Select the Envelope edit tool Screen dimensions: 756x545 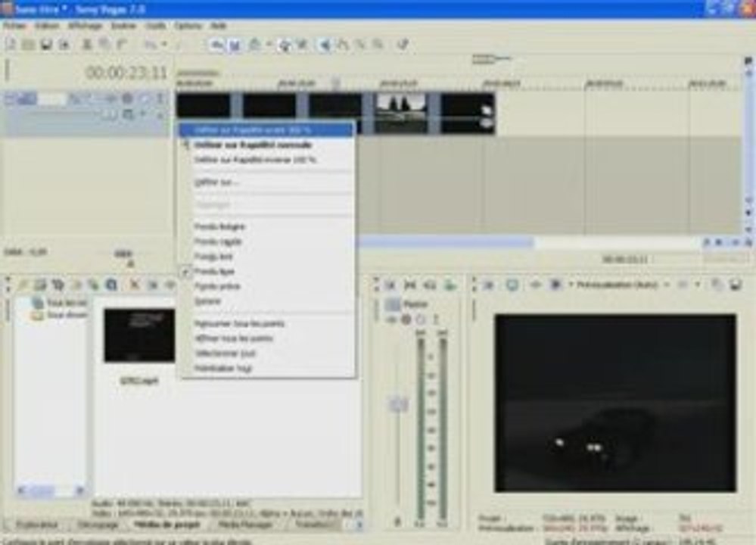point(344,45)
